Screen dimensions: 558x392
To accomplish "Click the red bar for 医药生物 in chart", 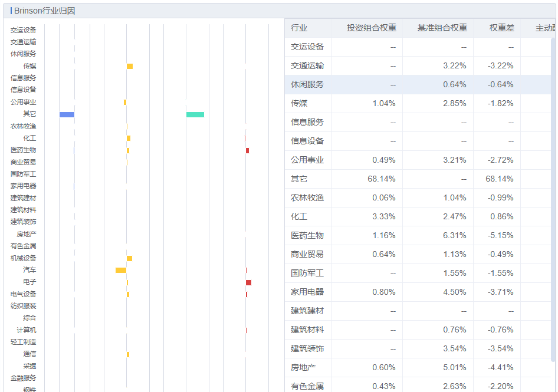I will pos(247,150).
